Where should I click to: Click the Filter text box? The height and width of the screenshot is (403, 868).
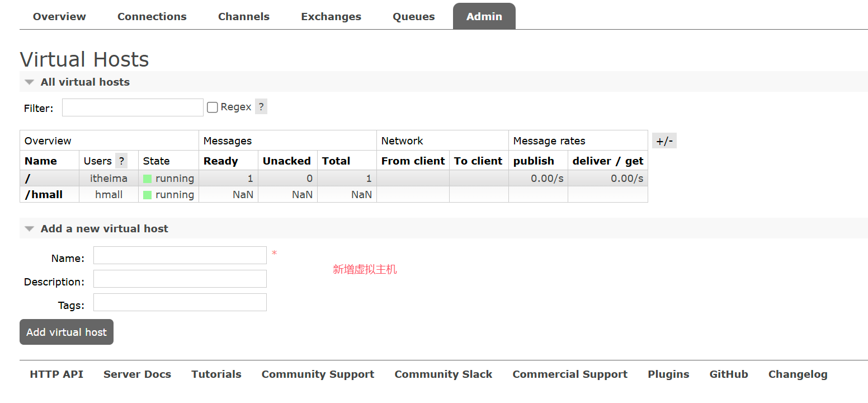point(133,107)
